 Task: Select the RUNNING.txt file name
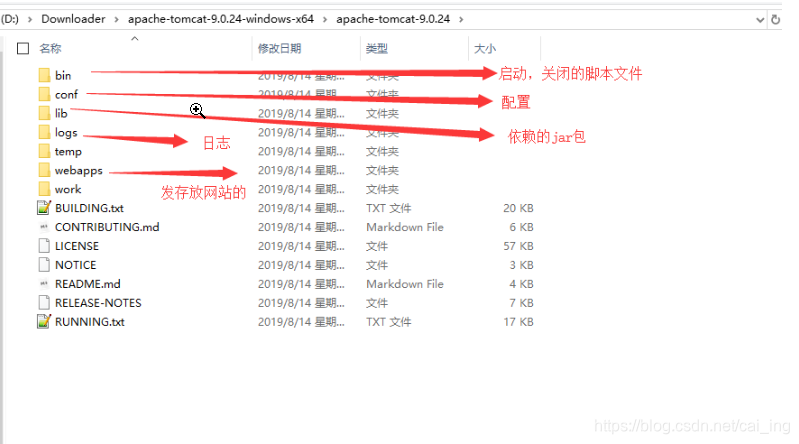click(x=90, y=322)
